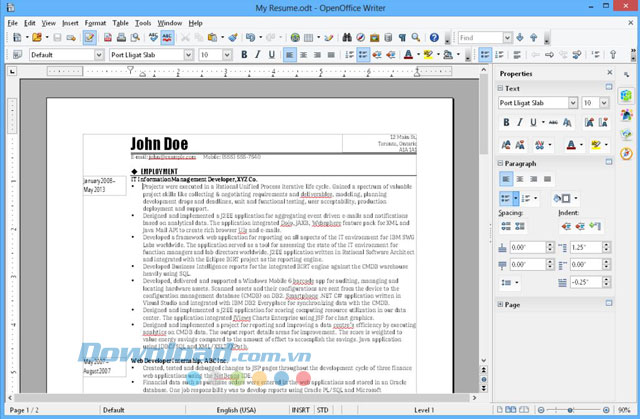Open Navigator from the sidebar tab bar

pyautogui.click(x=627, y=153)
